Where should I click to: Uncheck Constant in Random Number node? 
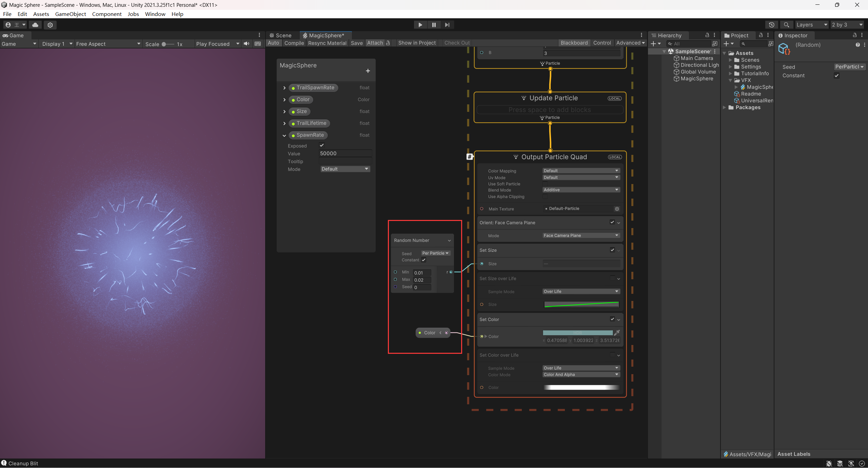[423, 260]
